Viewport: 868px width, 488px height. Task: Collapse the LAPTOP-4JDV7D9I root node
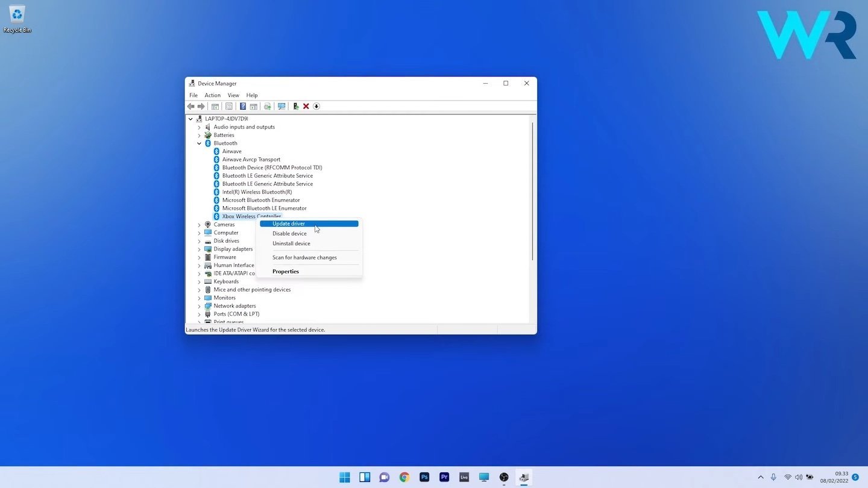tap(190, 119)
